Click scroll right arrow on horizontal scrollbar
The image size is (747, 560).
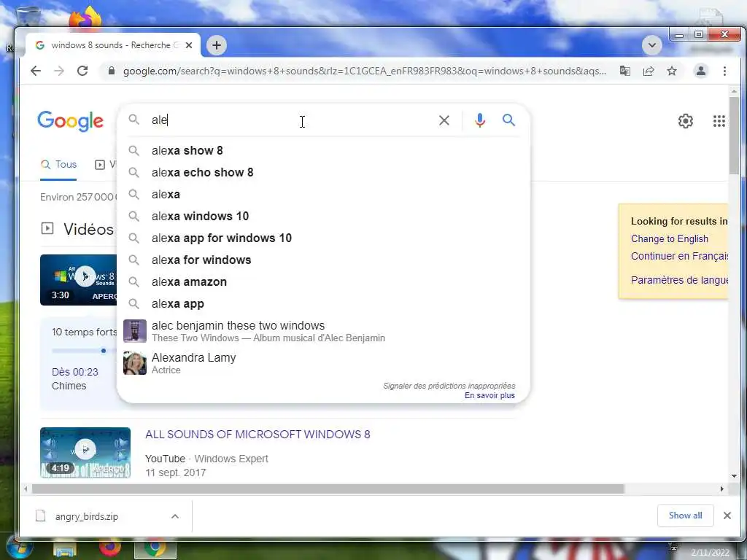pyautogui.click(x=721, y=489)
